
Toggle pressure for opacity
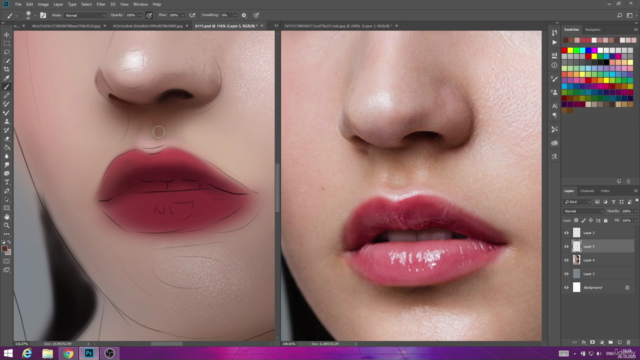coord(149,15)
